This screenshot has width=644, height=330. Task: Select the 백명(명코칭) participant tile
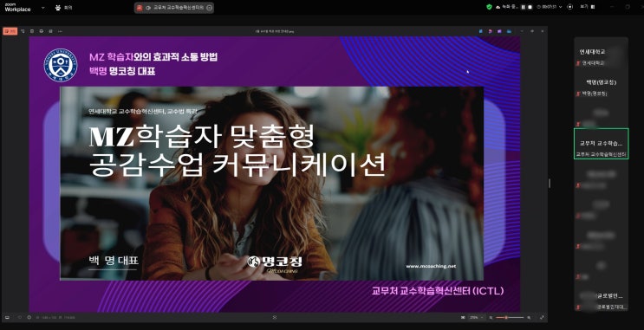pos(601,84)
